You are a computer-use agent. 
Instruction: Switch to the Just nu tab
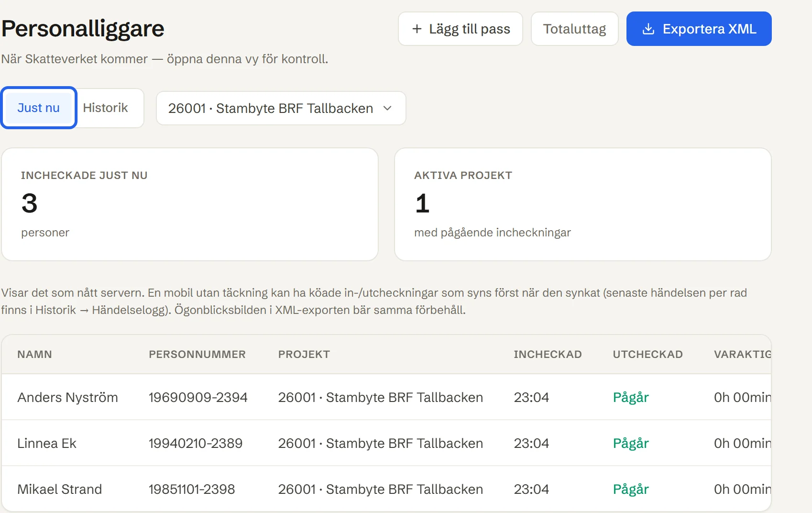pos(39,108)
